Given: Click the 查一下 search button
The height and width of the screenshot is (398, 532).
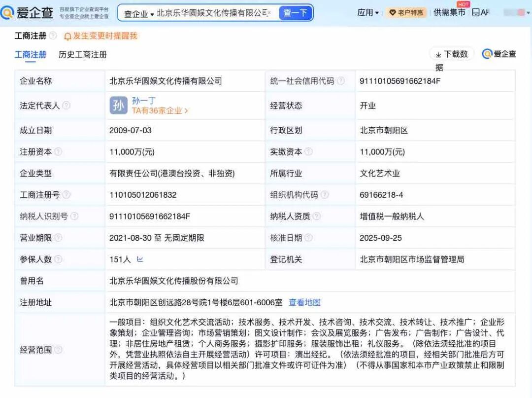Looking at the screenshot, I should [x=296, y=13].
